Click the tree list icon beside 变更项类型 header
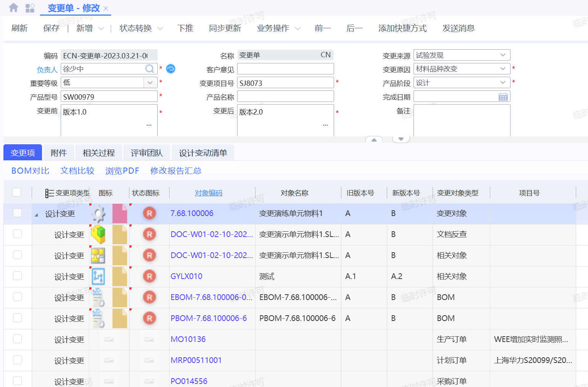 pyautogui.click(x=49, y=193)
